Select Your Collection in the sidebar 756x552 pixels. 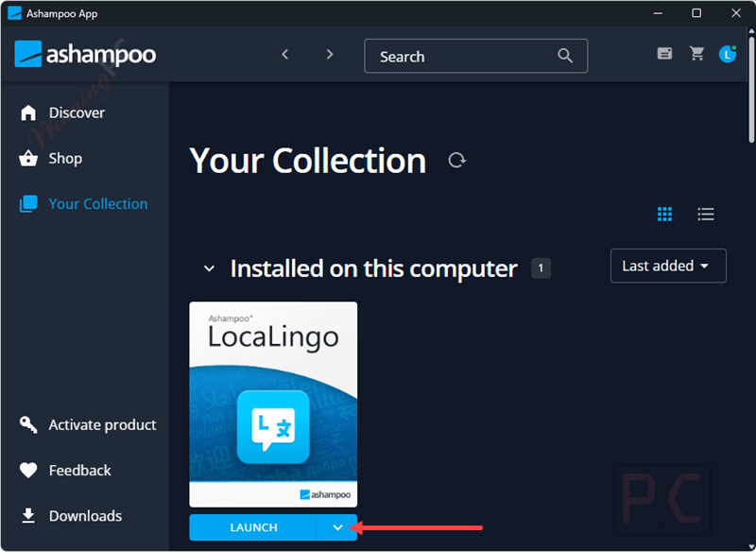83,204
